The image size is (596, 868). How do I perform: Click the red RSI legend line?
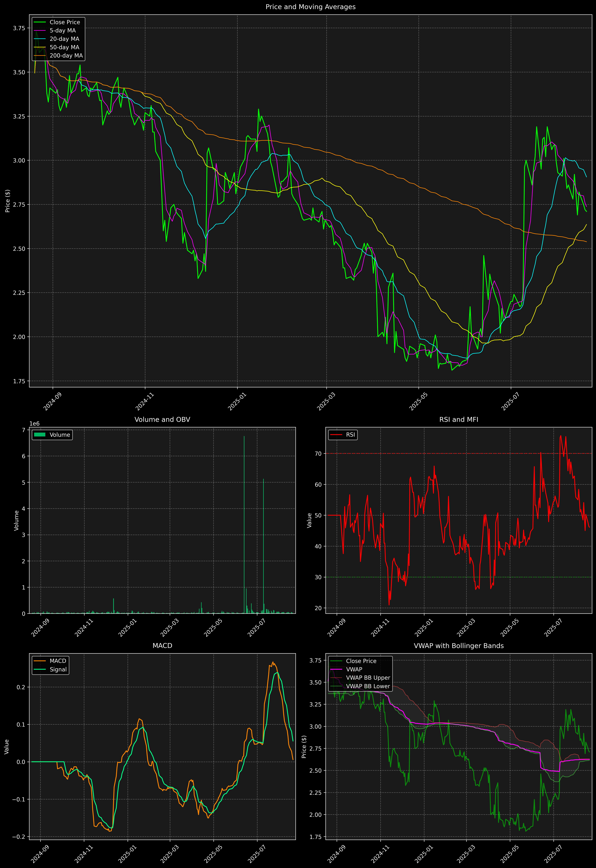(336, 435)
